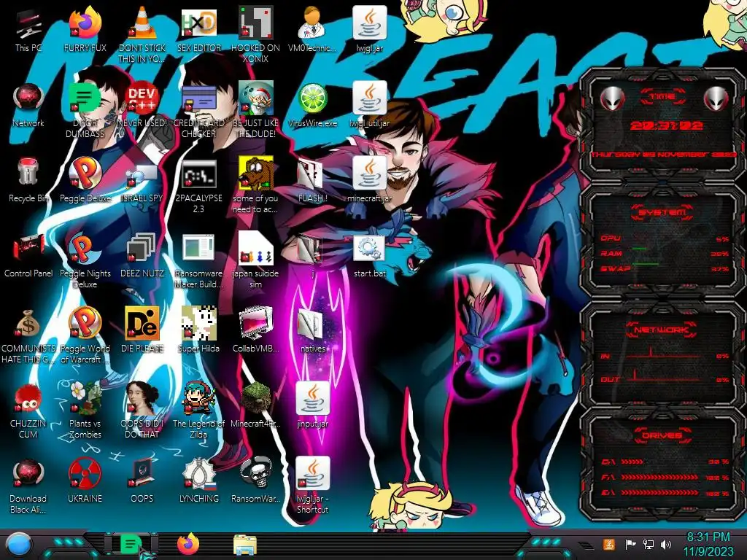Click the F:\ drive usage bar
The image size is (747, 560).
pos(659,477)
